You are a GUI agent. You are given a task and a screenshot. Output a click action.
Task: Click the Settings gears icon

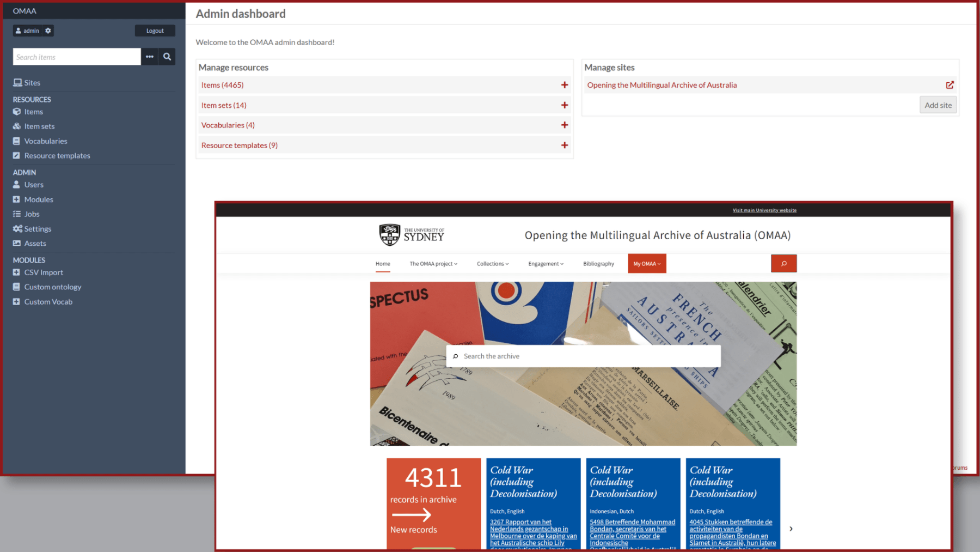tap(17, 229)
